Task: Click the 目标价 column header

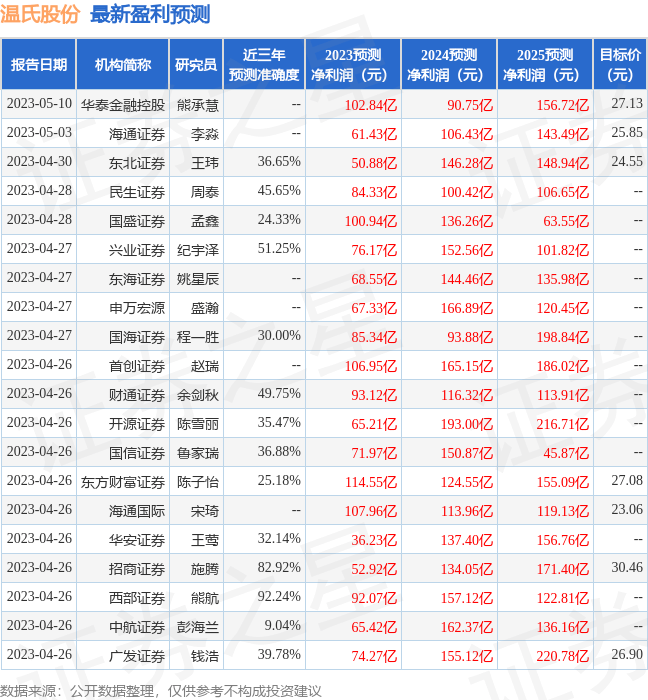Action: coord(620,65)
